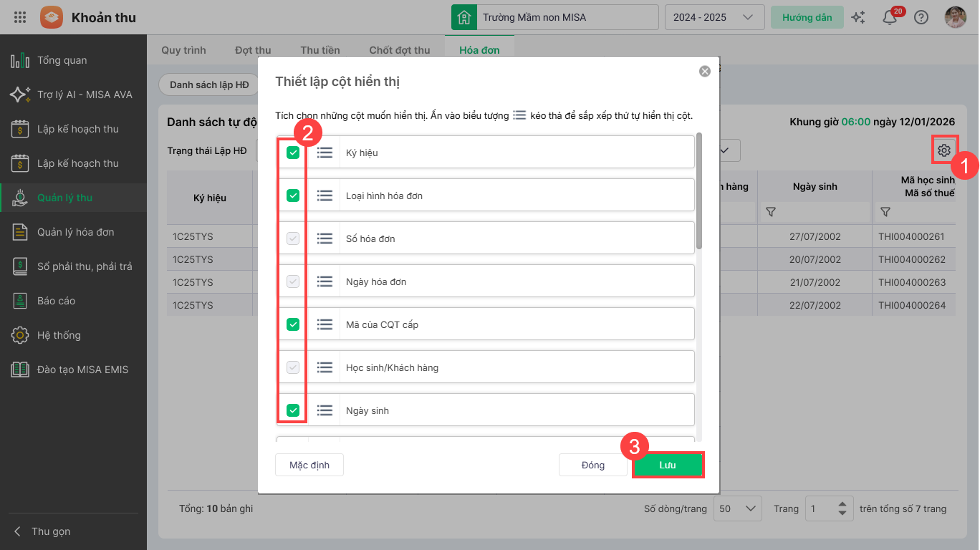The width and height of the screenshot is (980, 550).
Task: Switch to the Chốt đợt thu tab
Action: [399, 50]
